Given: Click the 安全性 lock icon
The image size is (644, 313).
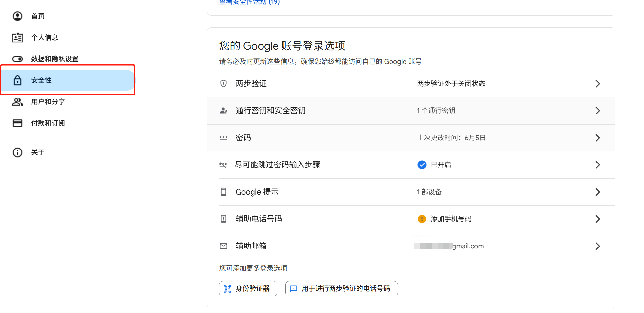Looking at the screenshot, I should 18,80.
